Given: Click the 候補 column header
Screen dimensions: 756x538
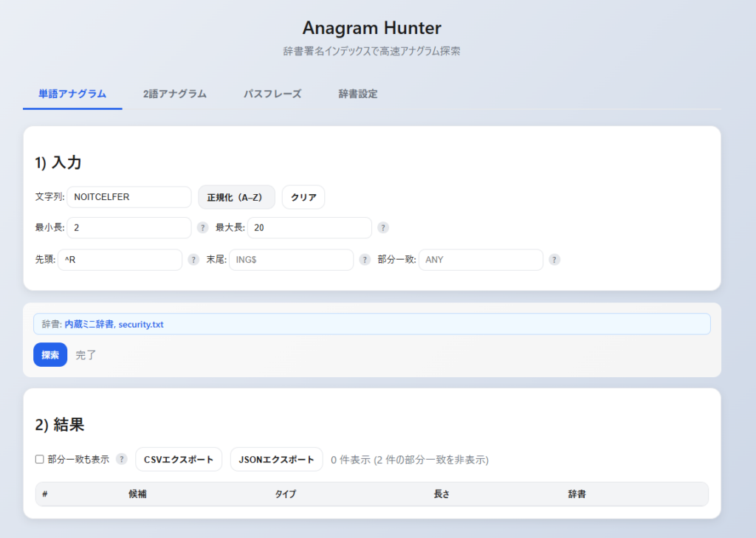Looking at the screenshot, I should coord(137,494).
